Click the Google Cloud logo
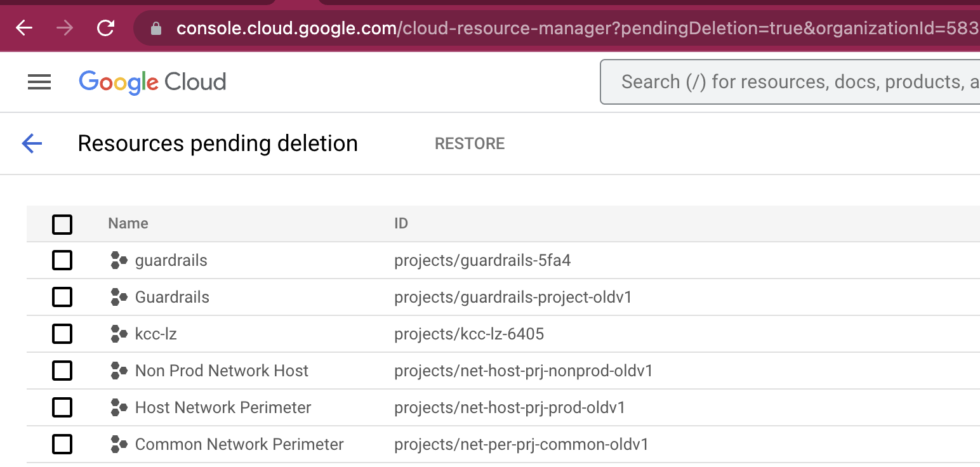Viewport: 980px width, 467px height. 152,82
